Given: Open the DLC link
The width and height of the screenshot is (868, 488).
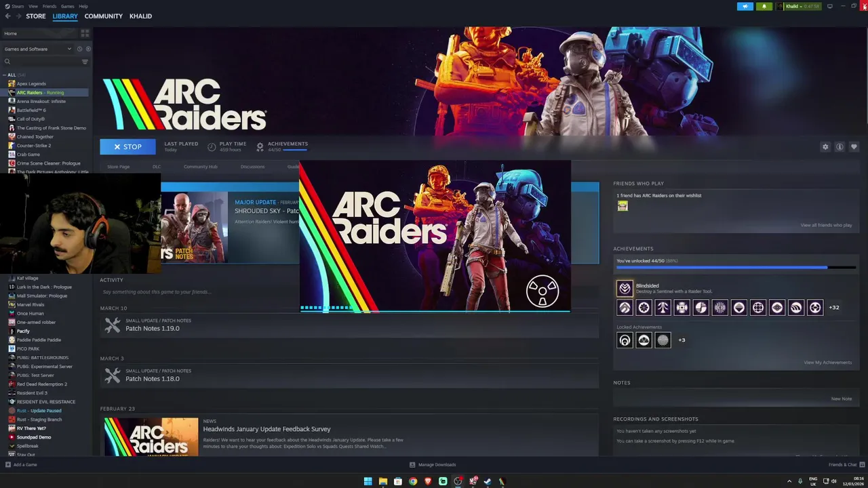Looking at the screenshot, I should click(x=157, y=167).
